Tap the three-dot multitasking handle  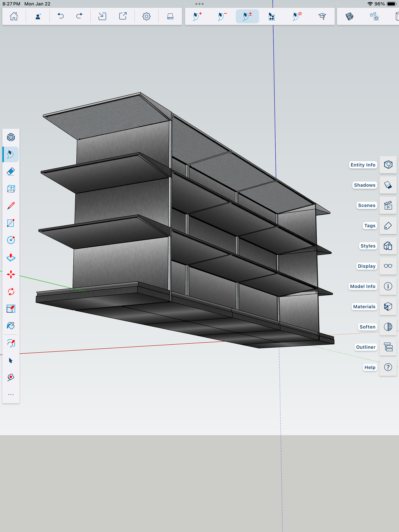[199, 4]
